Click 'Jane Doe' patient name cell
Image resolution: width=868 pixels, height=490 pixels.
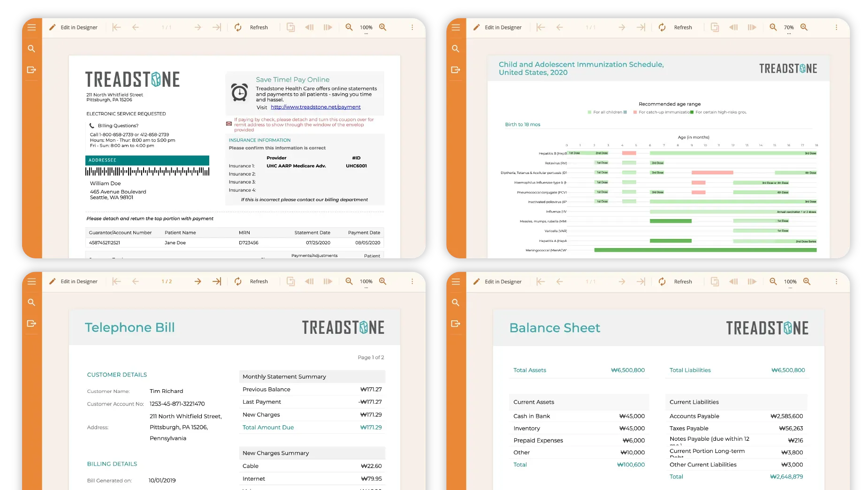pyautogui.click(x=175, y=242)
